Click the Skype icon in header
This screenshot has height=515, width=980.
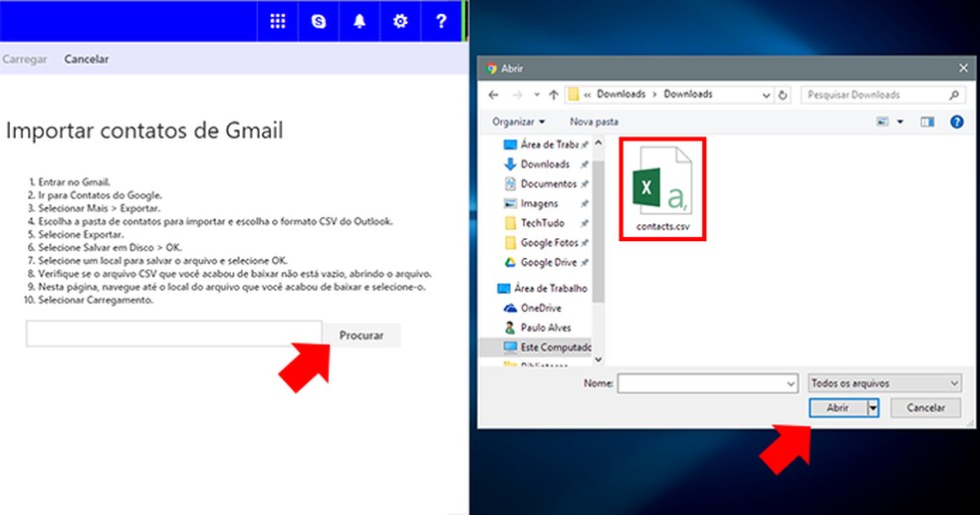pyautogui.click(x=319, y=21)
